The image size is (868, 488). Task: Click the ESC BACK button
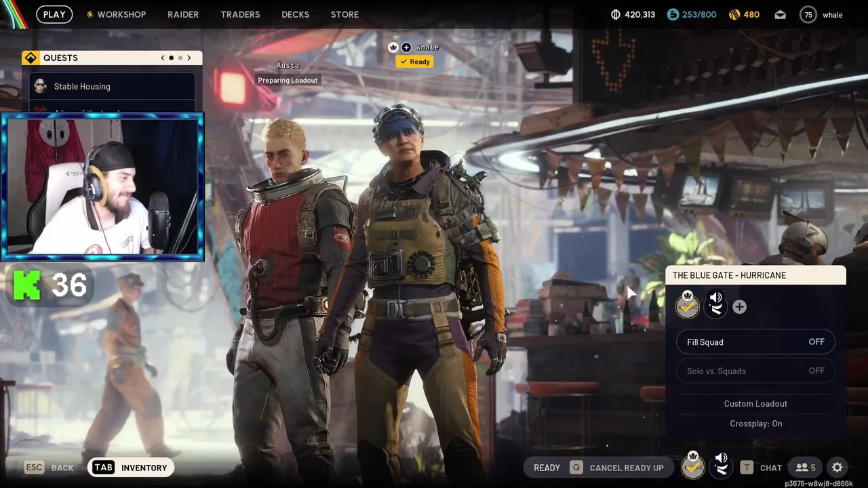tap(50, 468)
